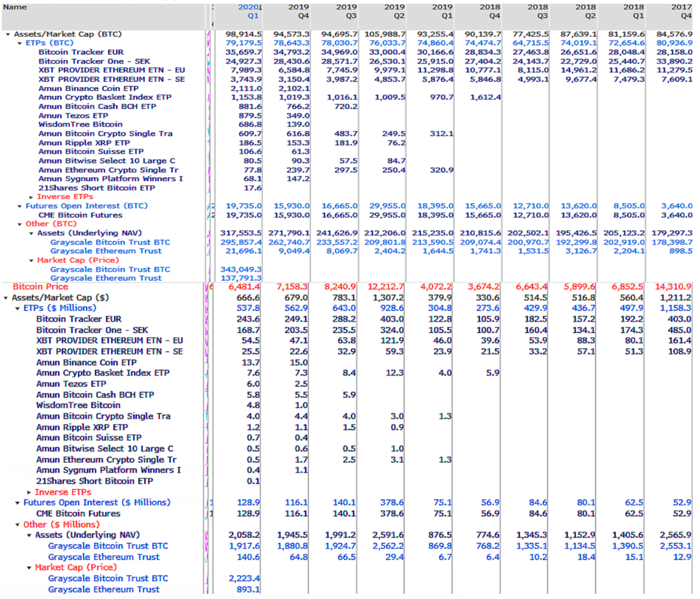
Task: Click the 3,743.9 Ethereum ETN SE cell
Action: pyautogui.click(x=246, y=79)
